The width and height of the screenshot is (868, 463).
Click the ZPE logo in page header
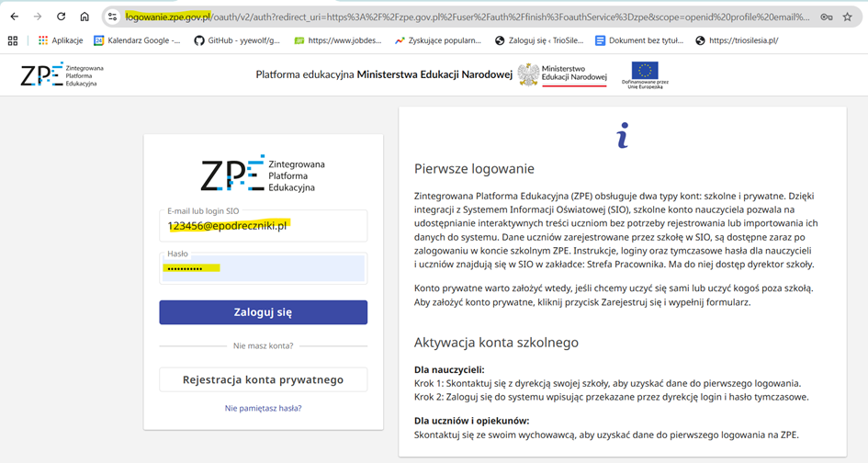[62, 74]
